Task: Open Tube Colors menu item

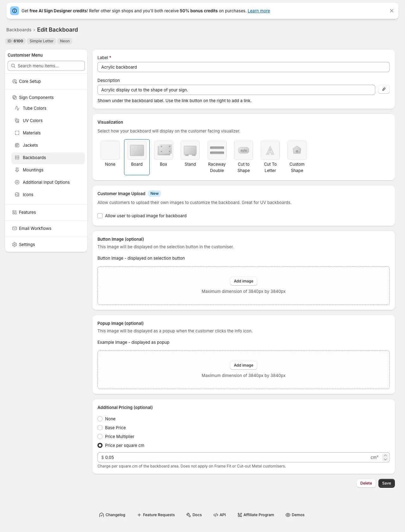Action: pos(48,108)
